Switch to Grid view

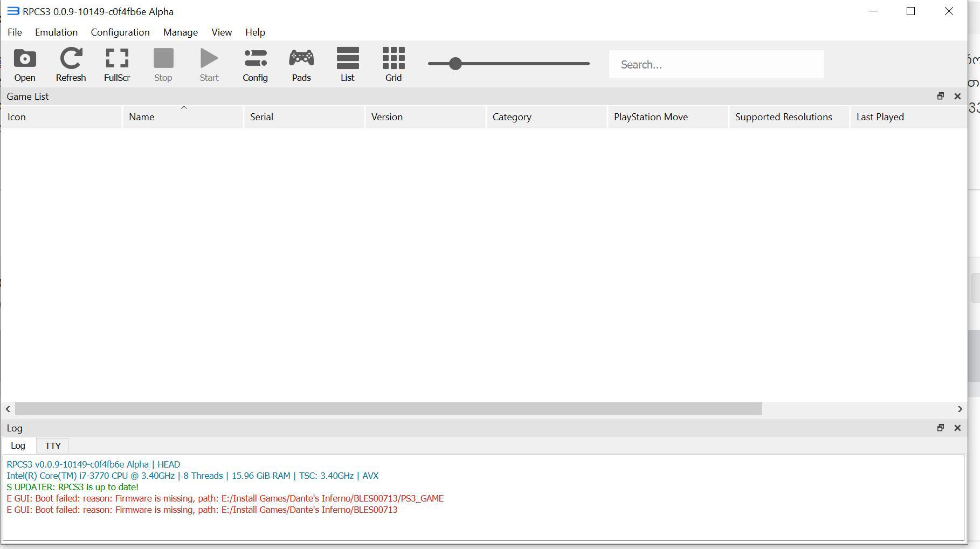[x=394, y=65]
